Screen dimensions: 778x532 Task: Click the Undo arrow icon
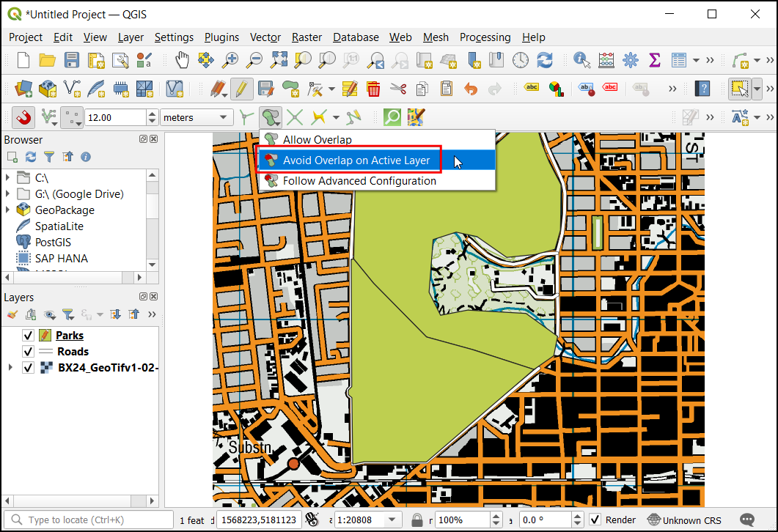point(471,89)
